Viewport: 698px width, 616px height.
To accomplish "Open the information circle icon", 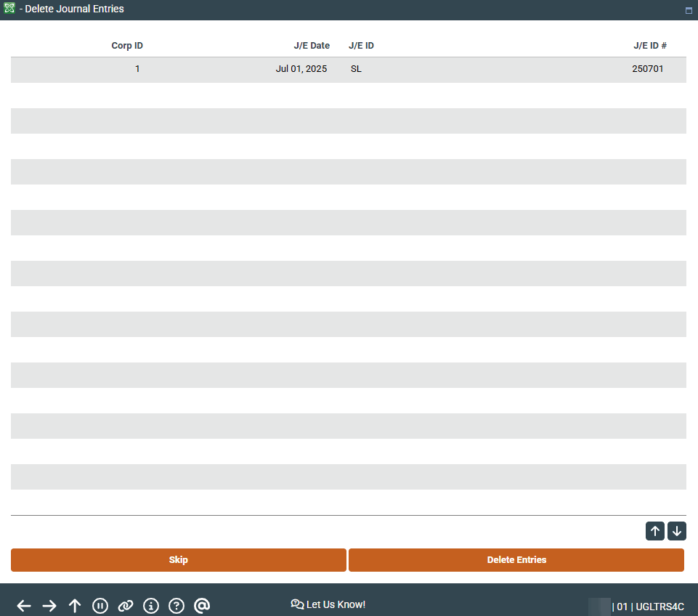I will 151,606.
